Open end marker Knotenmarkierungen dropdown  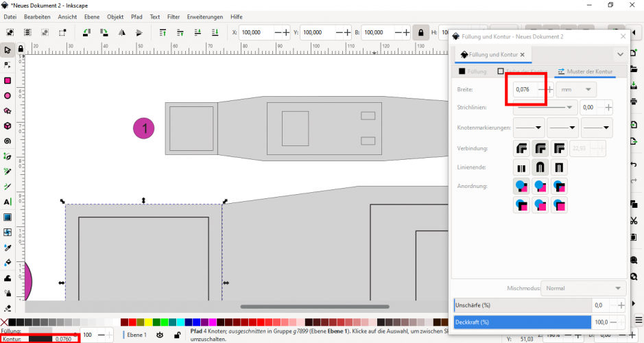pos(597,128)
